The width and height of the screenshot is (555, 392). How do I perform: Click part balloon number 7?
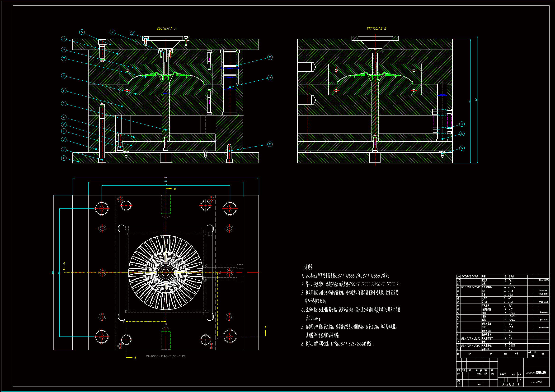pos(64,104)
